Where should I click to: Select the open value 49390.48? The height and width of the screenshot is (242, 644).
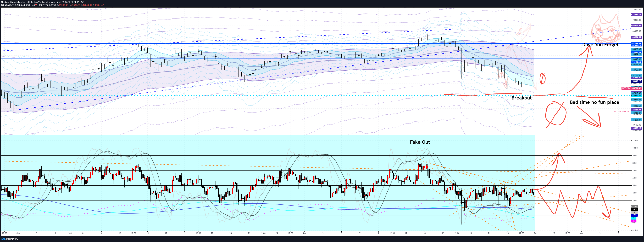[x=64, y=5]
